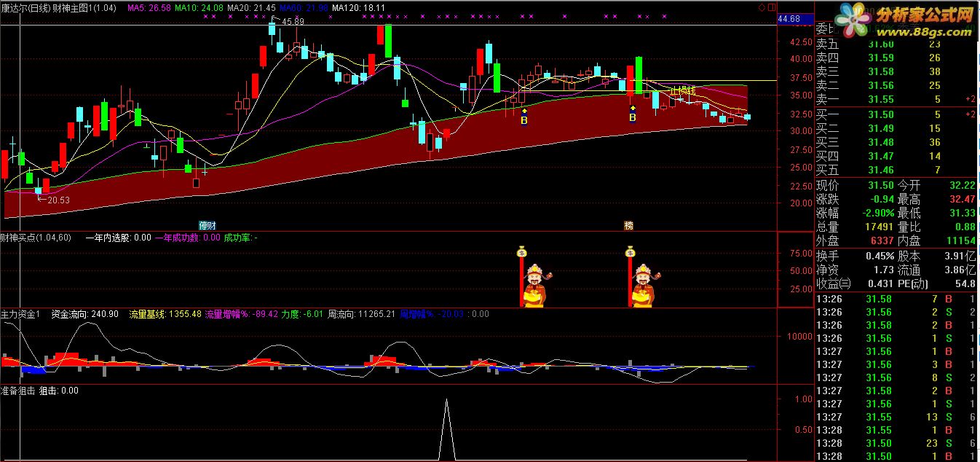Screen dimensions: 980x462
Task: Click the 最高 32.47 value
Action: 961,200
